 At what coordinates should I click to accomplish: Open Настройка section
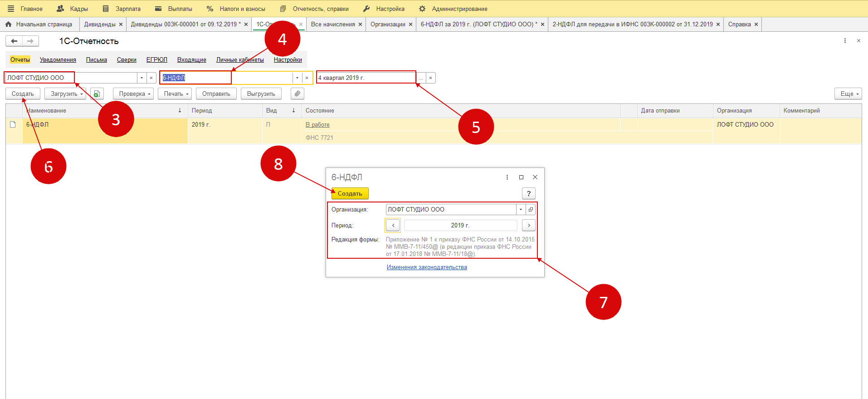(x=384, y=9)
